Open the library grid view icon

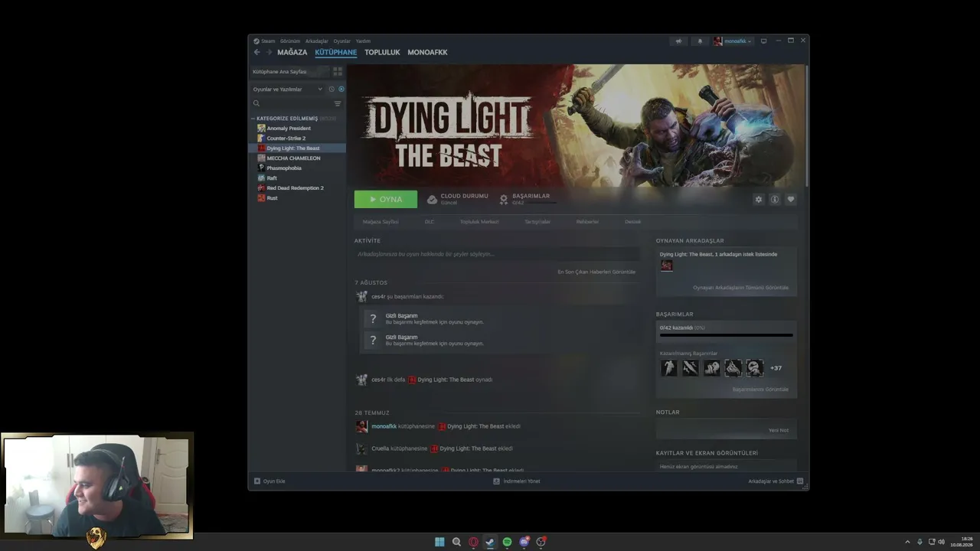(338, 71)
